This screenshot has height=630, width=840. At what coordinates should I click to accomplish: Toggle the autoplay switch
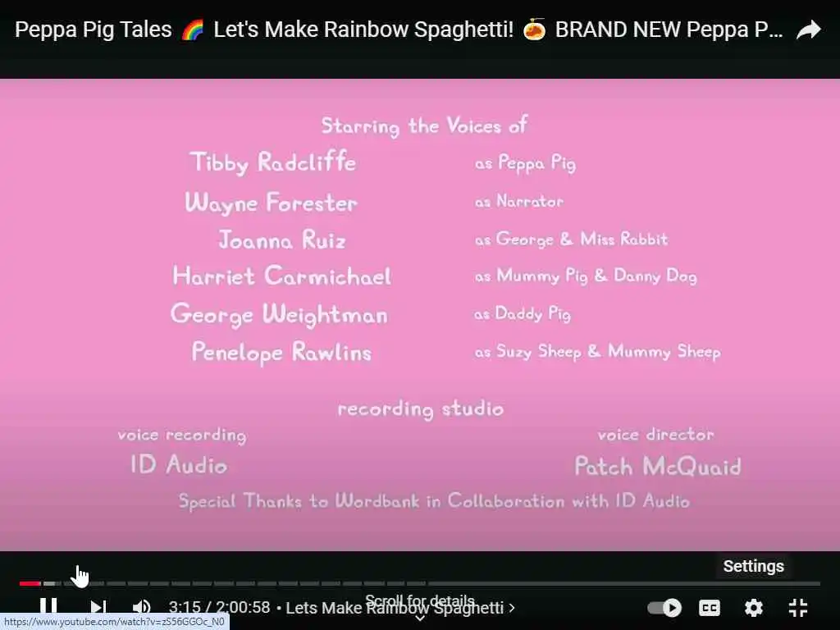pyautogui.click(x=664, y=608)
